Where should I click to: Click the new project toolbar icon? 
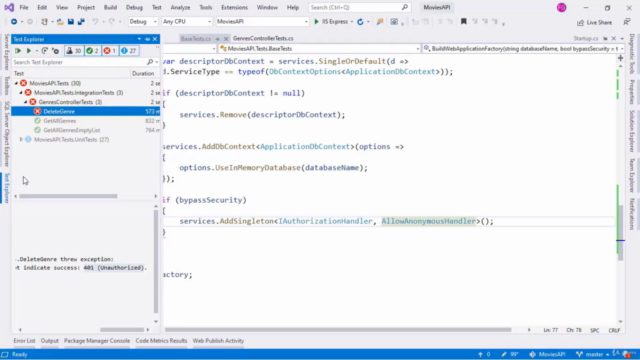coord(44,22)
